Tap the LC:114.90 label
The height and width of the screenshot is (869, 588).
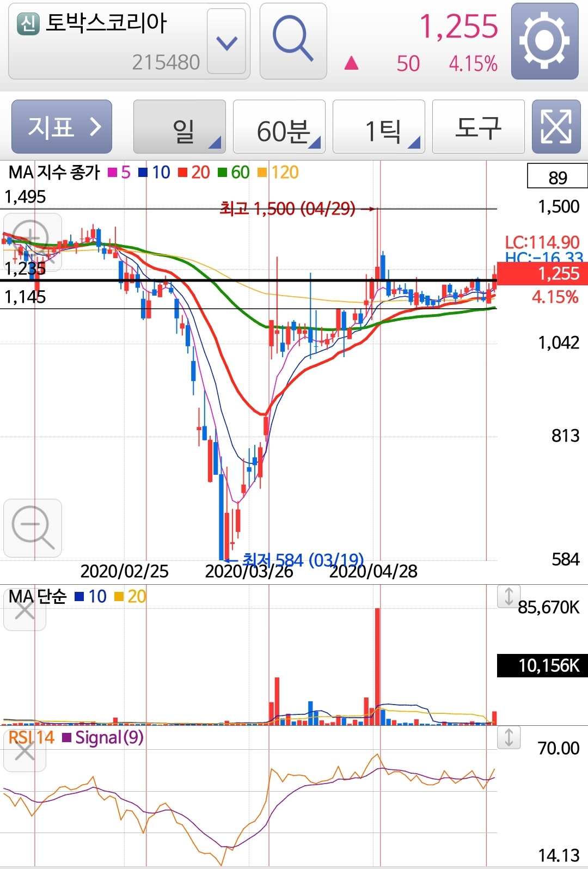(x=542, y=242)
